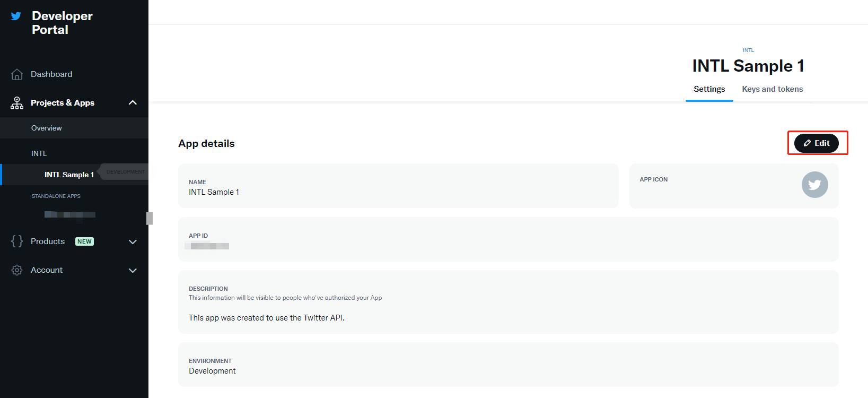Collapse the Projects & Apps section
Image resolution: width=868 pixels, height=398 pixels.
[133, 102]
